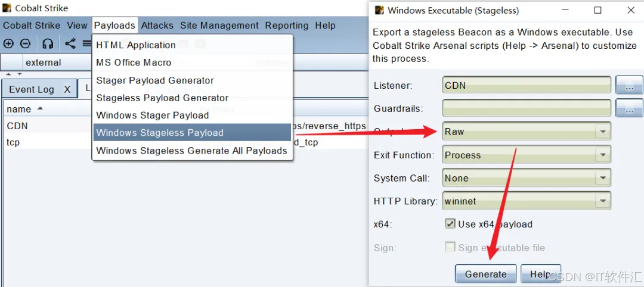644x287 pixels.
Task: Open listeners via the headphones icon
Action: (48, 43)
